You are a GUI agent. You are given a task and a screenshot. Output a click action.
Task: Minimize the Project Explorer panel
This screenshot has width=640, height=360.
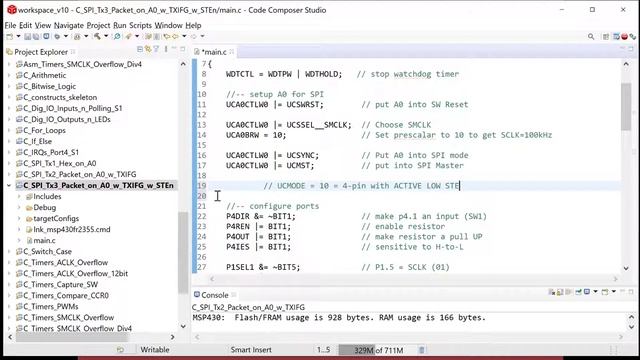(x=174, y=49)
